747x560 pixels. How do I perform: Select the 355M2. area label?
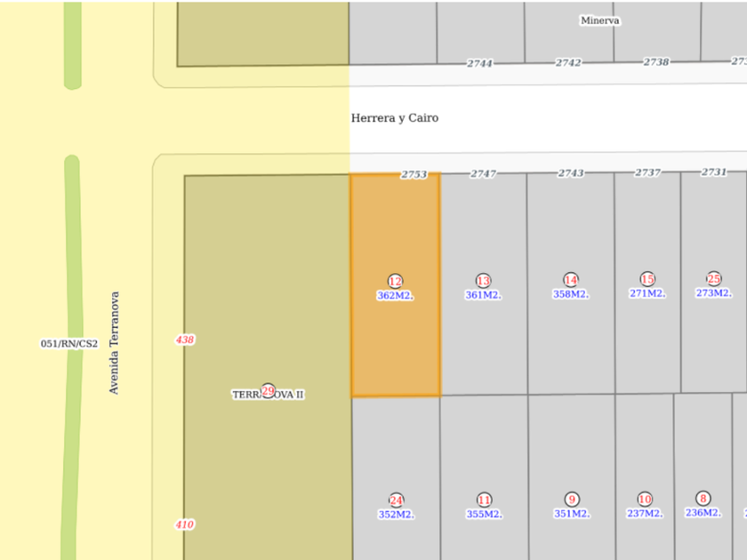coord(484,514)
